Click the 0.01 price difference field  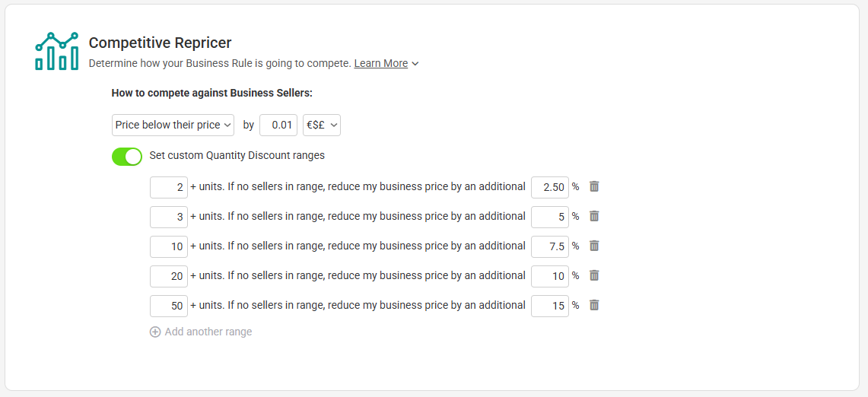coord(278,125)
